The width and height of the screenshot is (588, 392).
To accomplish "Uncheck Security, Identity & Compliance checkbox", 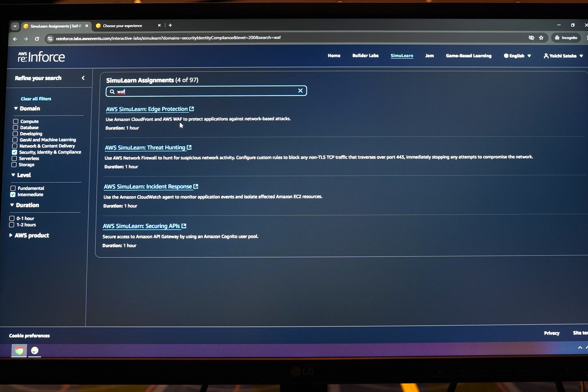I will point(14,152).
